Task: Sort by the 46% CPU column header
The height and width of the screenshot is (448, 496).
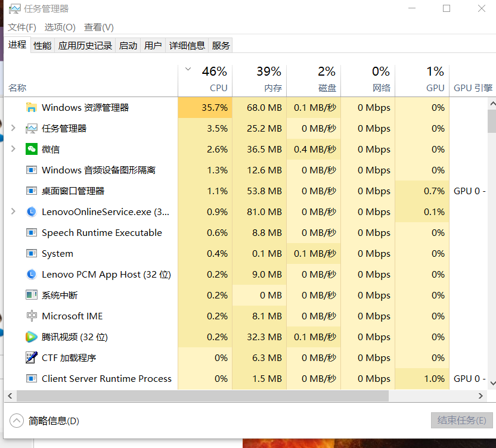Action: click(205, 80)
